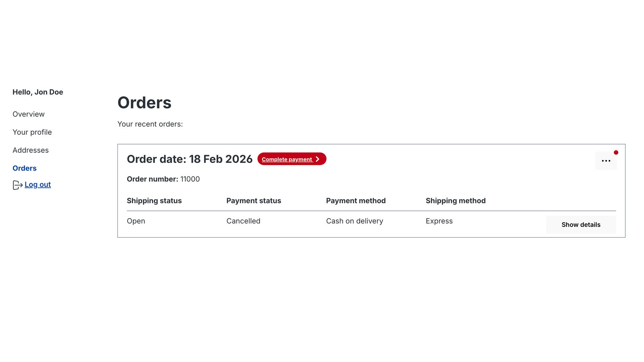
Task: Expand order with Show details button
Action: tap(581, 225)
